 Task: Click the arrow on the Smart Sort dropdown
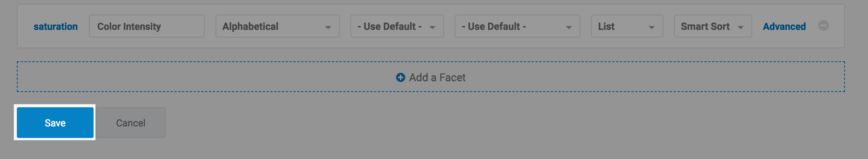741,27
